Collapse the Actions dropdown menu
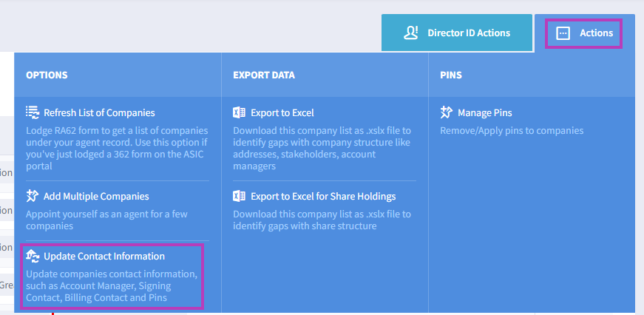Image resolution: width=644 pixels, height=315 pixels. coord(585,33)
